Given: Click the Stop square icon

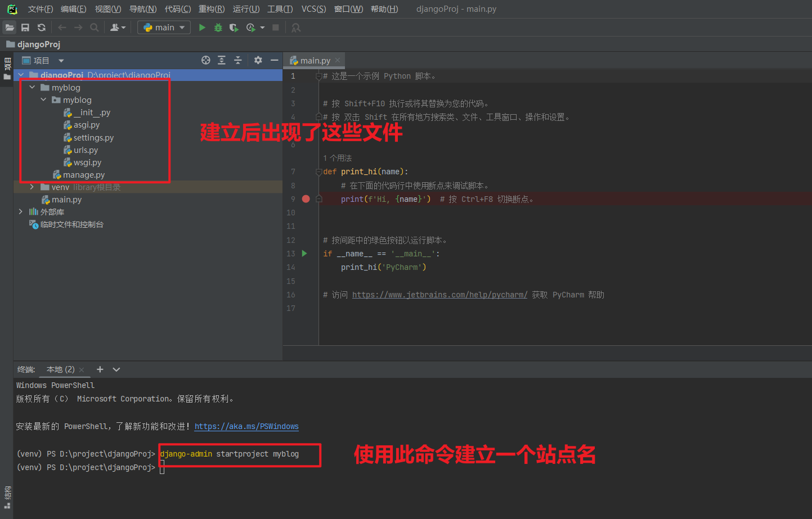Looking at the screenshot, I should (276, 28).
